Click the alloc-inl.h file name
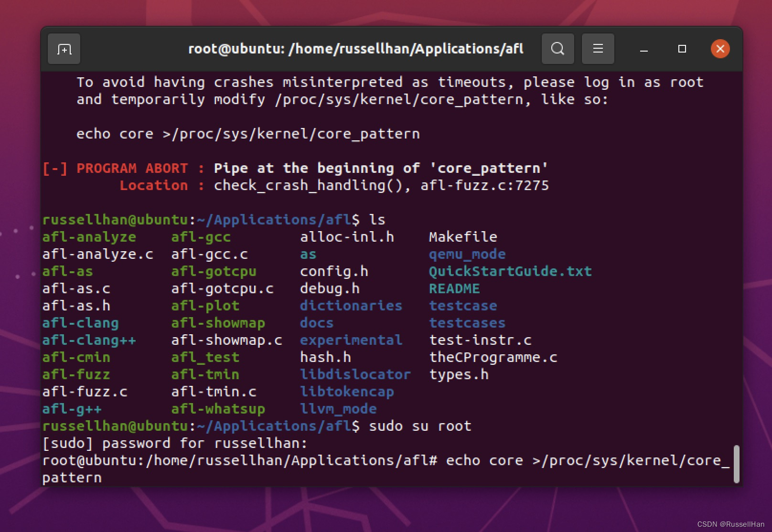This screenshot has height=532, width=772. click(x=347, y=237)
